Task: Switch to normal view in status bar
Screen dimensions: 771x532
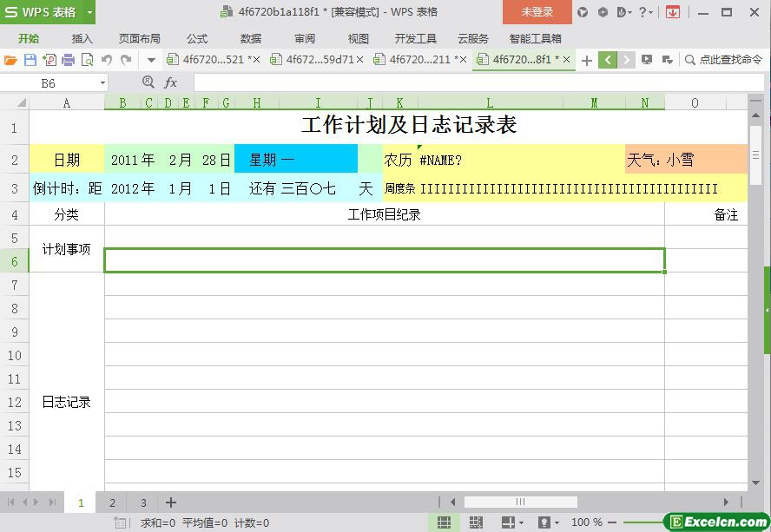Action: [x=444, y=522]
